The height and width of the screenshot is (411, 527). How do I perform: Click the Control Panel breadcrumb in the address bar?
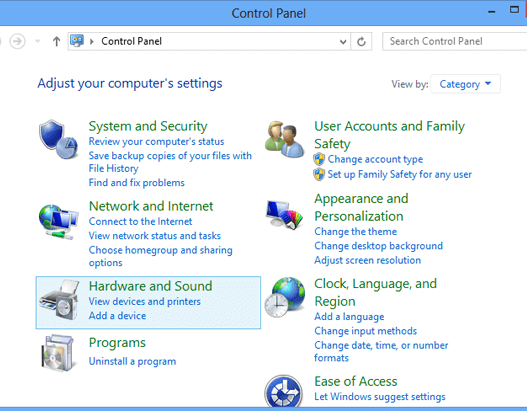coord(131,41)
